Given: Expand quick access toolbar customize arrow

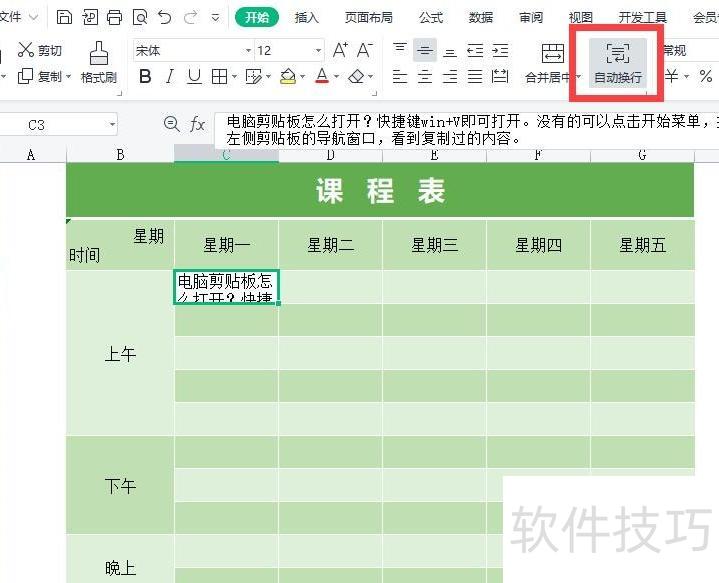Looking at the screenshot, I should [x=216, y=18].
